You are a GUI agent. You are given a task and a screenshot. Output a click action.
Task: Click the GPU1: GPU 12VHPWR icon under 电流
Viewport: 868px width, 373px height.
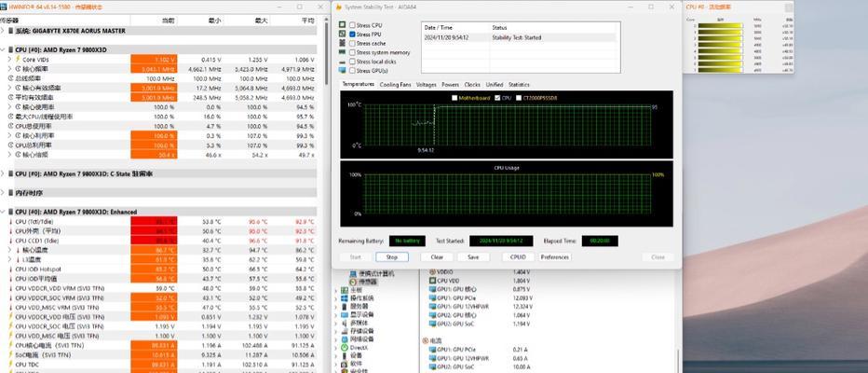coord(432,358)
